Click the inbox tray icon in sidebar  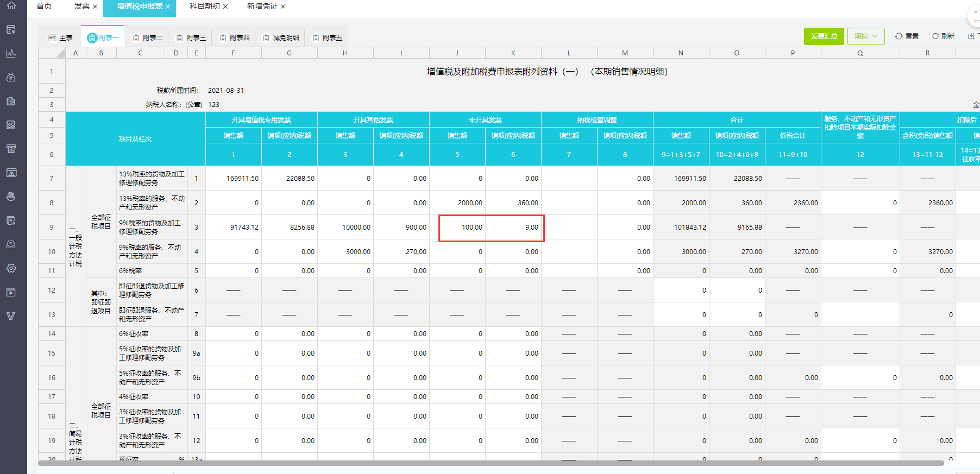click(x=11, y=244)
